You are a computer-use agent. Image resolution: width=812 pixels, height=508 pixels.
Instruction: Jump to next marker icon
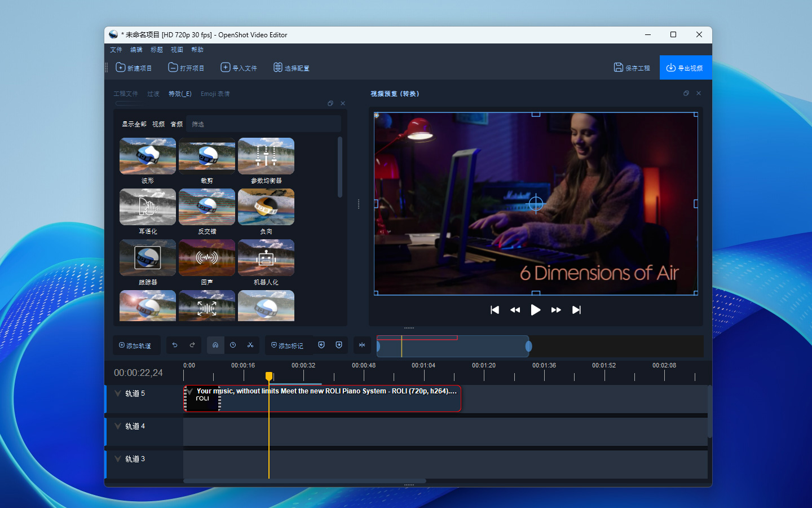pyautogui.click(x=339, y=345)
